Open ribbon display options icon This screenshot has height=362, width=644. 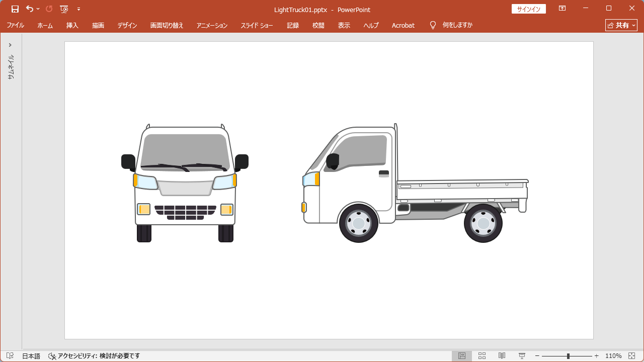(562, 9)
